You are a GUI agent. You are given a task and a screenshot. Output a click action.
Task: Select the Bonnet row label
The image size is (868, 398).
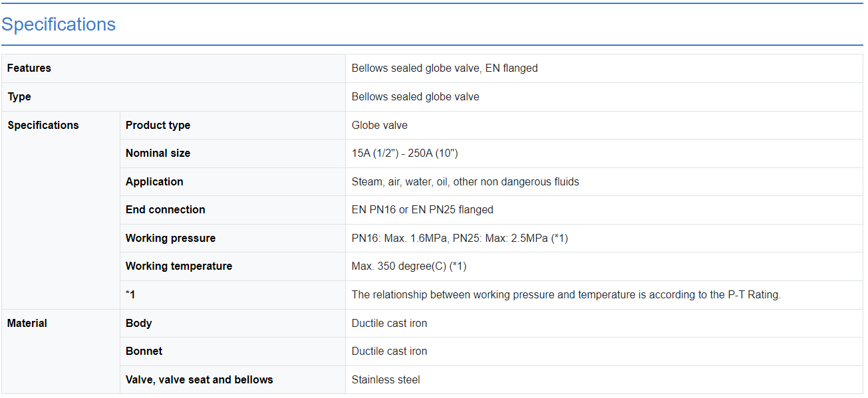[x=144, y=351]
